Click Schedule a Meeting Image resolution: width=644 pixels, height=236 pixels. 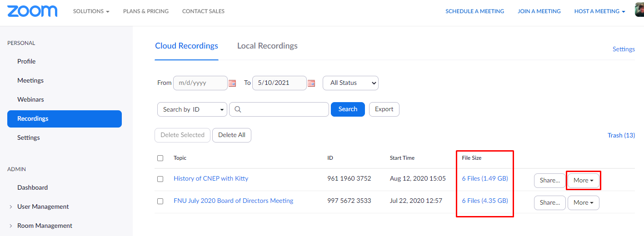pos(475,11)
